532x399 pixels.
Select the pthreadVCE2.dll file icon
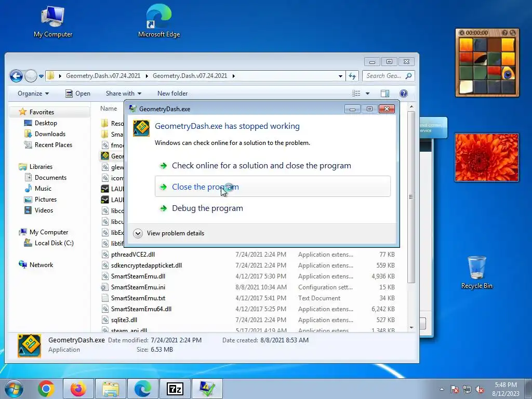(x=105, y=255)
